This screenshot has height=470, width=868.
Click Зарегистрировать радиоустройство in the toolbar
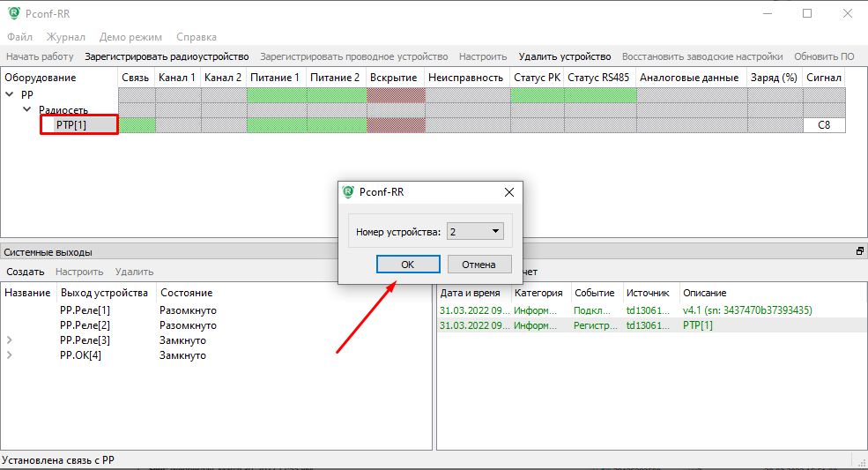pos(167,56)
